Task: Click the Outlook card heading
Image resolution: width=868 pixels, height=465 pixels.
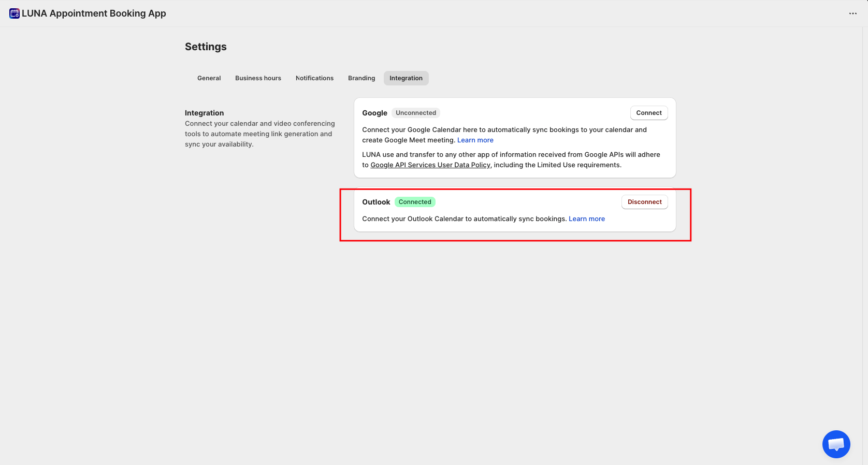Action: pos(376,202)
